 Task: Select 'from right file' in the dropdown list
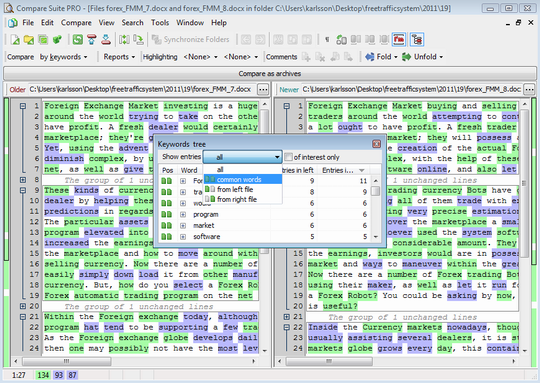coord(243,199)
